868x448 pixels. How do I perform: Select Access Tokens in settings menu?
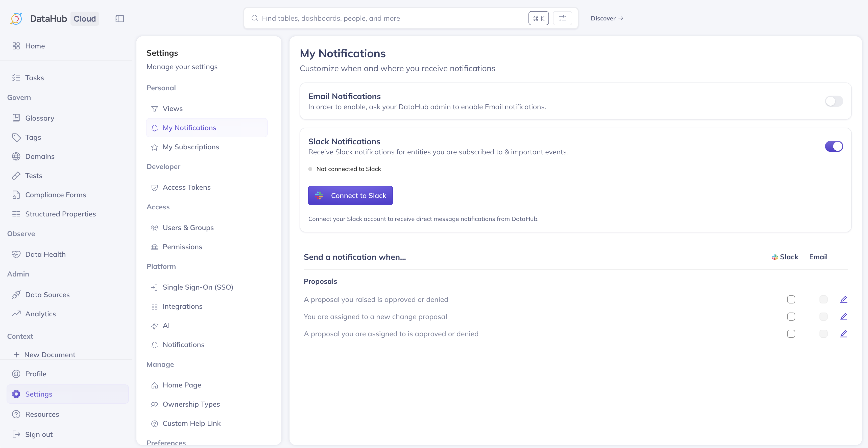(186, 187)
